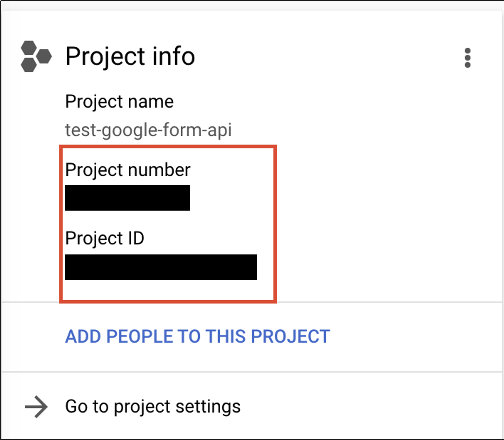
Task: Click the left border of the red highlight box
Action: click(61, 224)
